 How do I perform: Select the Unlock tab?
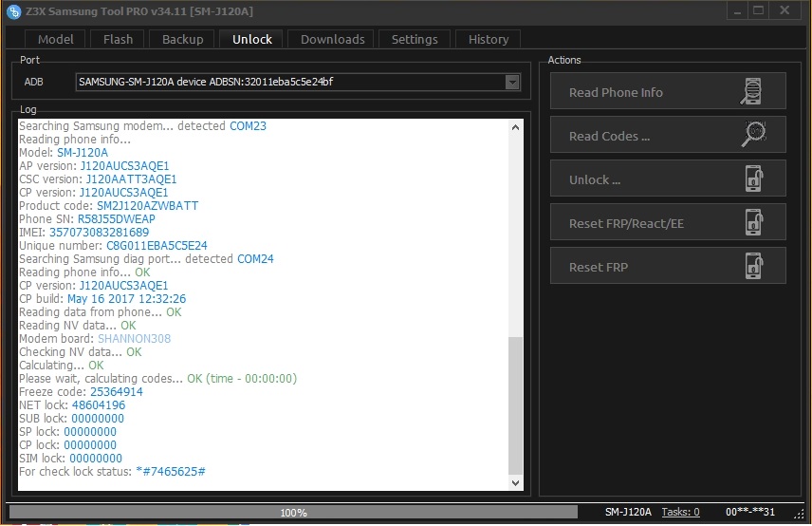(252, 39)
